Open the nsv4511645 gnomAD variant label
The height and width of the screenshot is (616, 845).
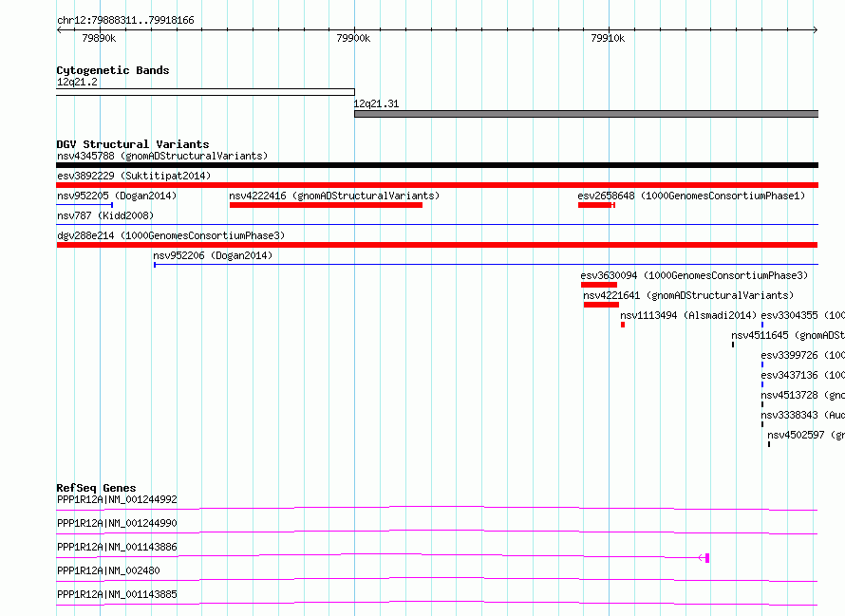click(x=788, y=335)
